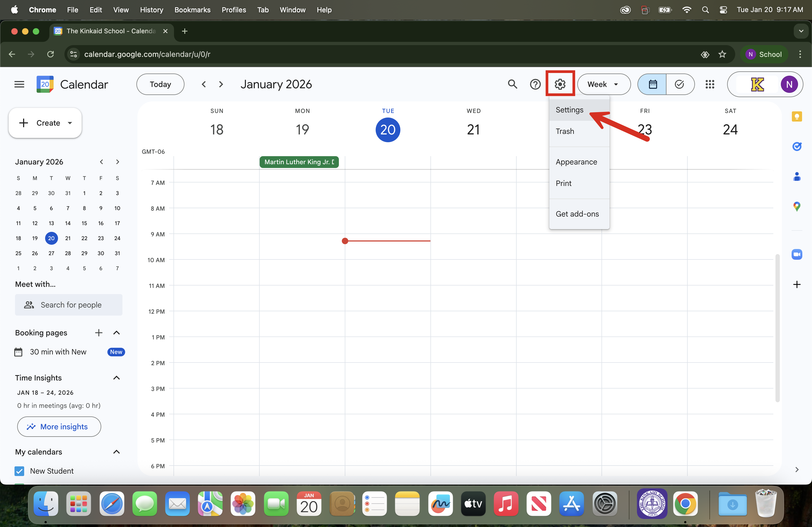Choose Appearance in the settings menu
The width and height of the screenshot is (812, 527).
click(x=576, y=162)
